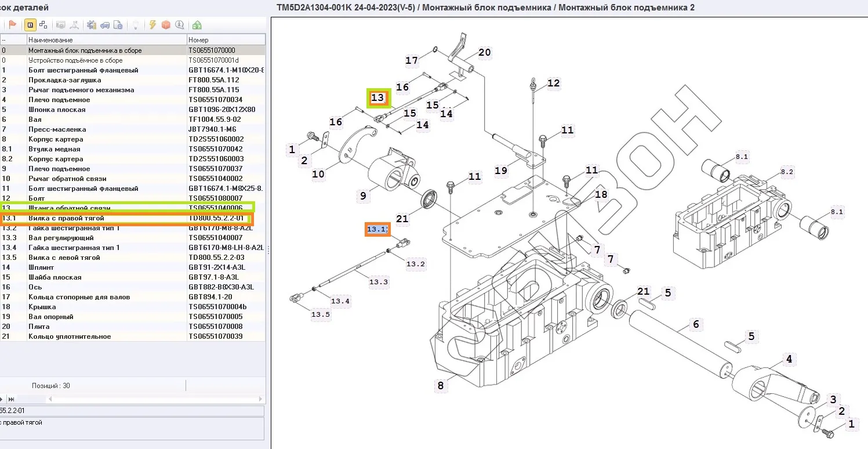The width and height of the screenshot is (868, 449).
Task: Click callout label 13.1 on the diagram
Action: [x=377, y=230]
